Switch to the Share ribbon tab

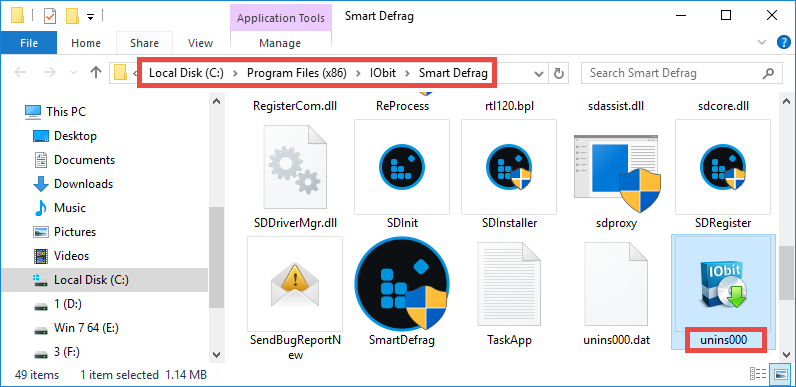pos(144,43)
